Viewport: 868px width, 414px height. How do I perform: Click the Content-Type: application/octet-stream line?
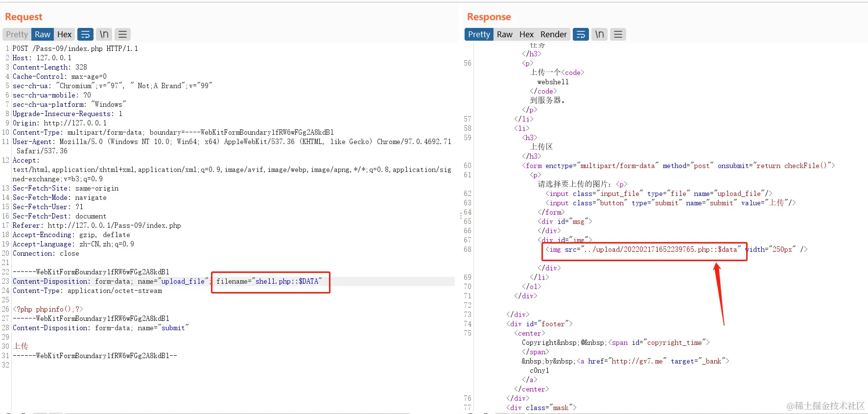(x=87, y=291)
